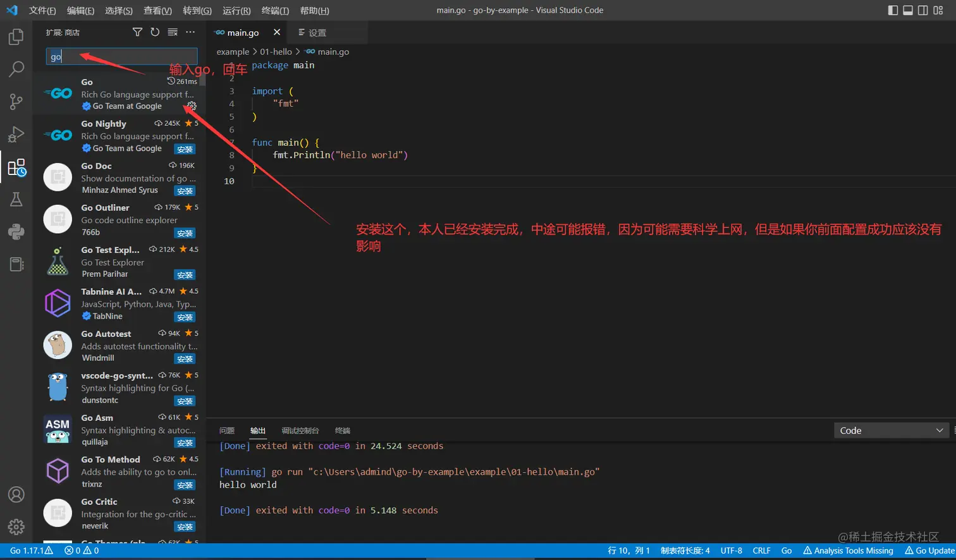Viewport: 956px width, 560px height.
Task: Select the Go extension by Go Team
Action: 120,94
